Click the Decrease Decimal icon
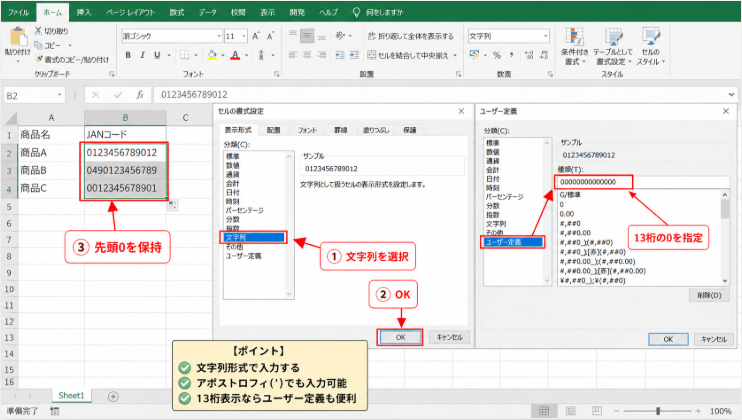742x420 pixels. point(544,55)
